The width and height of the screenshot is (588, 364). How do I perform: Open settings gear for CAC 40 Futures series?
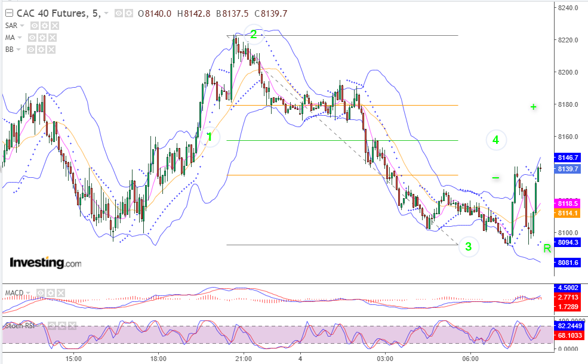tap(128, 14)
